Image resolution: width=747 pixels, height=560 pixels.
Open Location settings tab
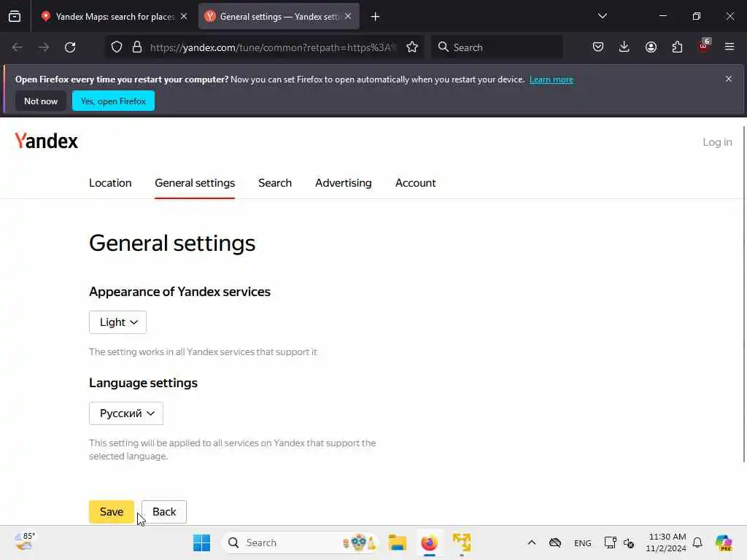point(110,183)
